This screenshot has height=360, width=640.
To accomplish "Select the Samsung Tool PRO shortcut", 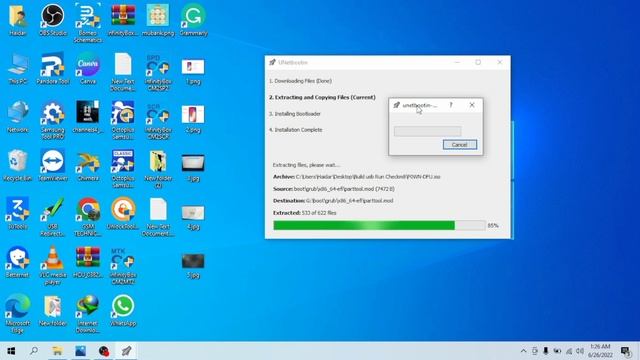I will (53, 120).
